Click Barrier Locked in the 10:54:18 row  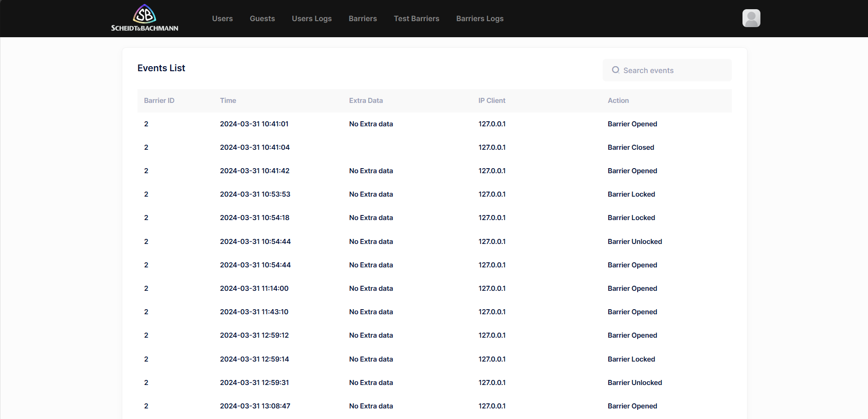631,218
